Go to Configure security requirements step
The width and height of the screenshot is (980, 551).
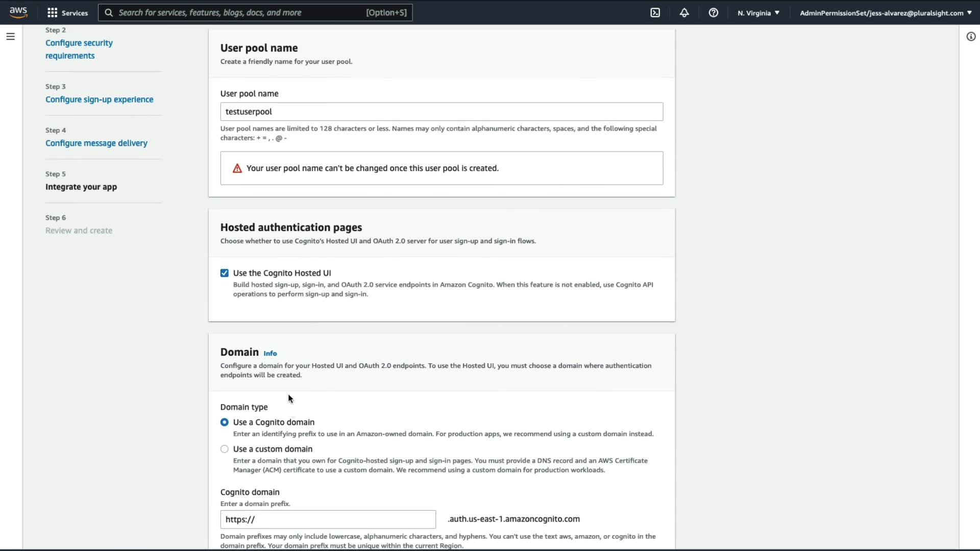click(x=79, y=49)
